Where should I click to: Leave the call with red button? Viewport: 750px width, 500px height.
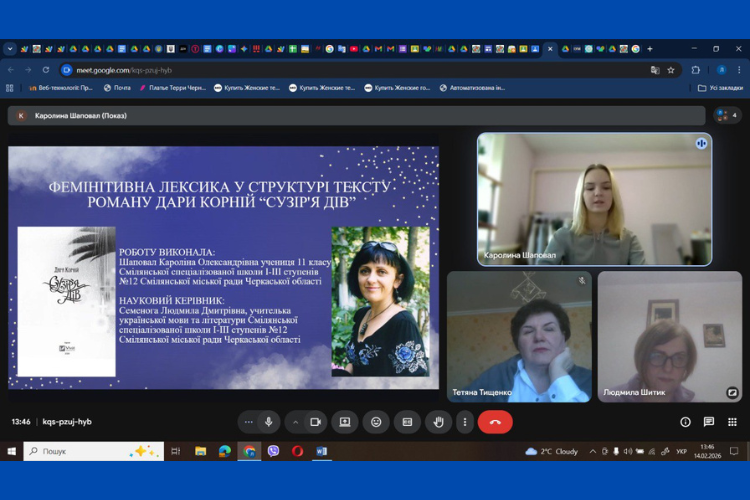[495, 422]
